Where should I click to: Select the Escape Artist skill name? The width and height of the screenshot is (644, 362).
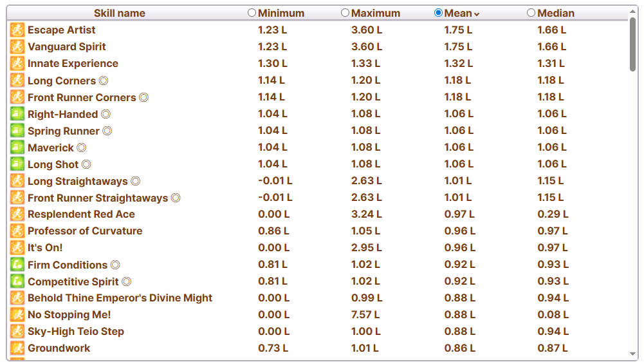click(x=62, y=30)
